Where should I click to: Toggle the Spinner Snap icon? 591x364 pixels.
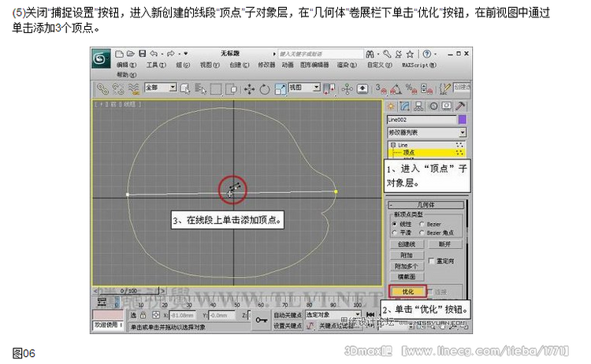click(x=426, y=89)
